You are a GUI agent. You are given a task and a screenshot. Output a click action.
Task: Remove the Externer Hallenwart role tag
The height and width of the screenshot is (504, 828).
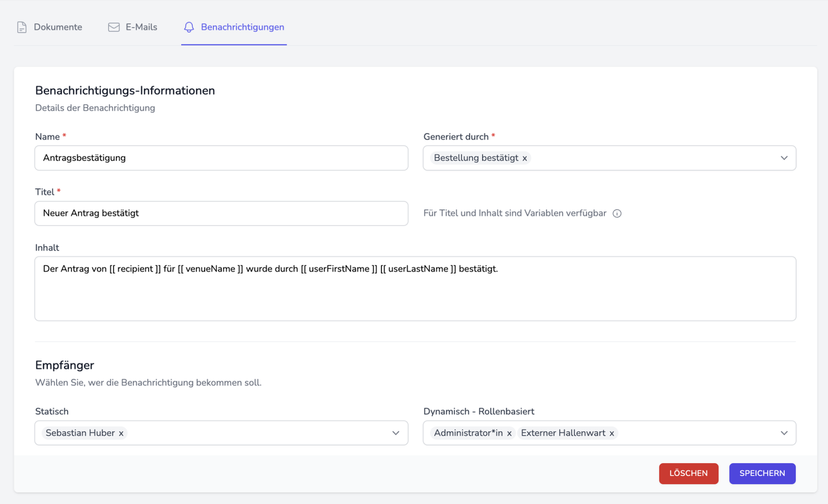tap(612, 433)
